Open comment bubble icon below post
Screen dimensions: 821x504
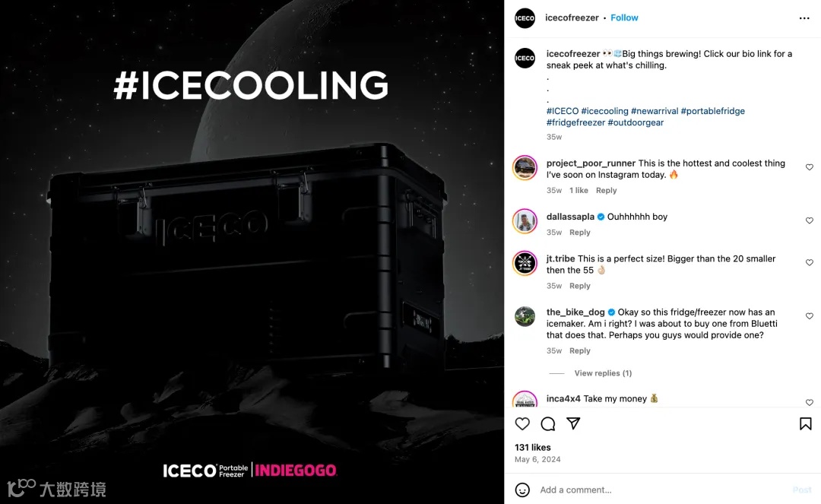[x=547, y=423]
